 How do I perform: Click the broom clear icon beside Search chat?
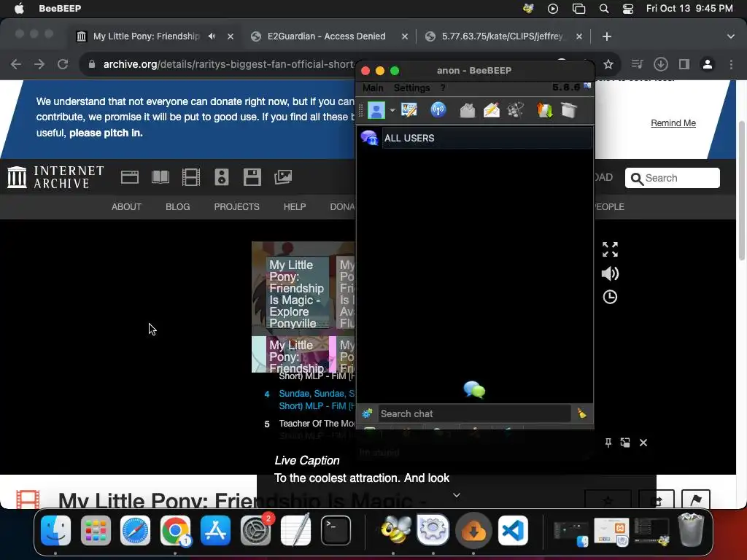(581, 413)
